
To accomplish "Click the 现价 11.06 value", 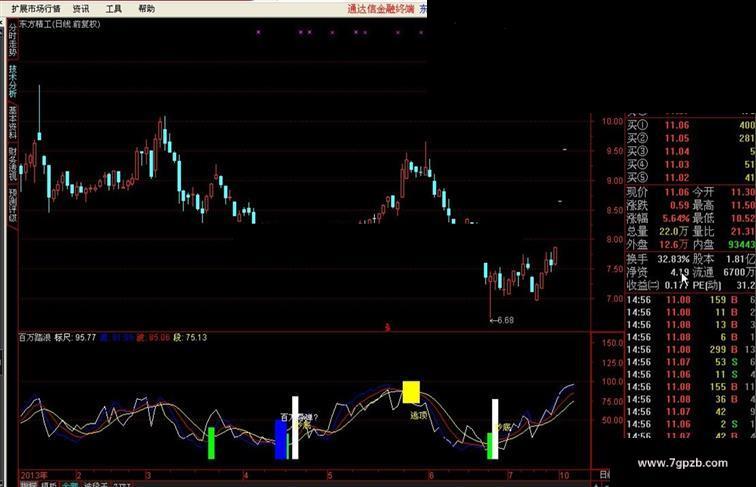I will (x=677, y=192).
